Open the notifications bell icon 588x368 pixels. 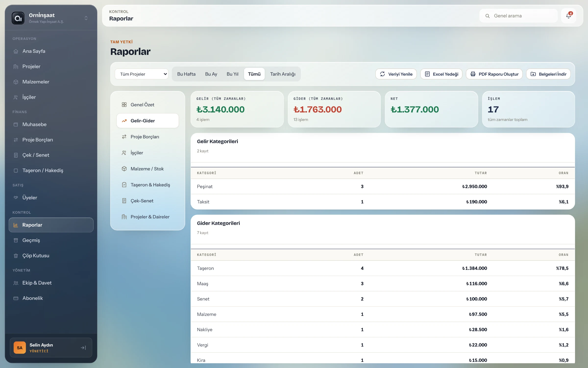pyautogui.click(x=568, y=16)
